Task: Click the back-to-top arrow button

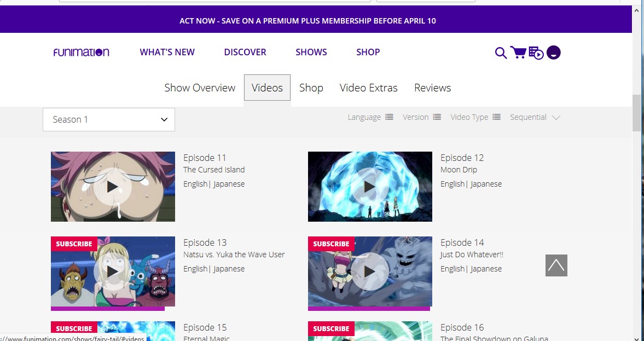Action: click(556, 265)
